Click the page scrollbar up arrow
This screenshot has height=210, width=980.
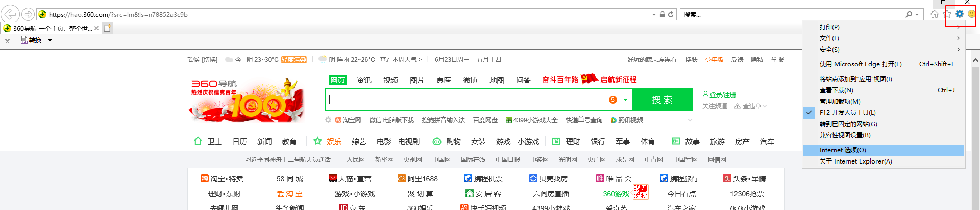pyautogui.click(x=975, y=60)
